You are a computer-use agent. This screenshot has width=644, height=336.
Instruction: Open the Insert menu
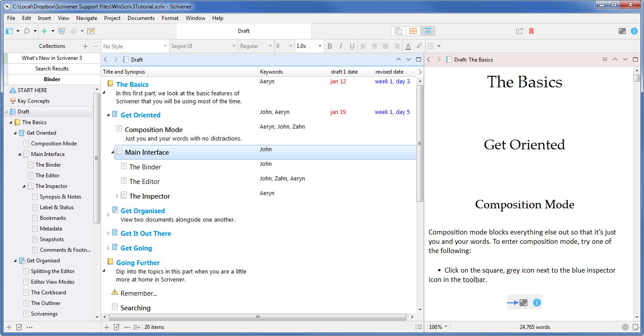[44, 18]
